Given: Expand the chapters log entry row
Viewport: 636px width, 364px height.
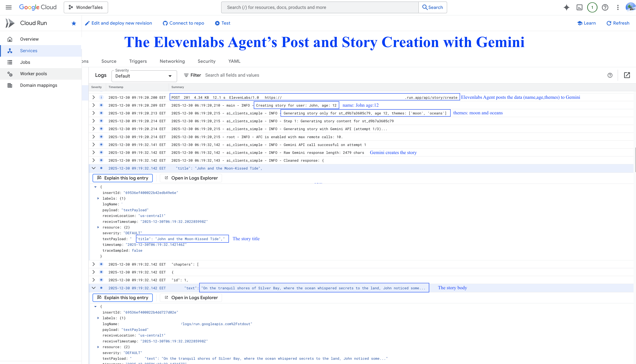Looking at the screenshot, I should [94, 264].
